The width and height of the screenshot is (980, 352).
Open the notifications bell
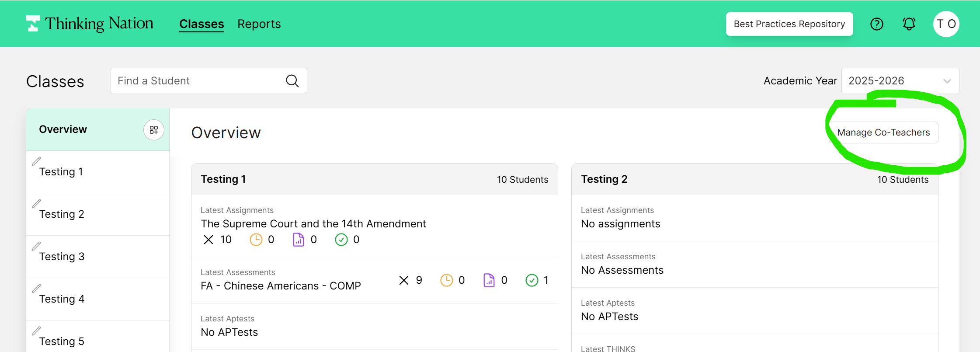coord(909,24)
